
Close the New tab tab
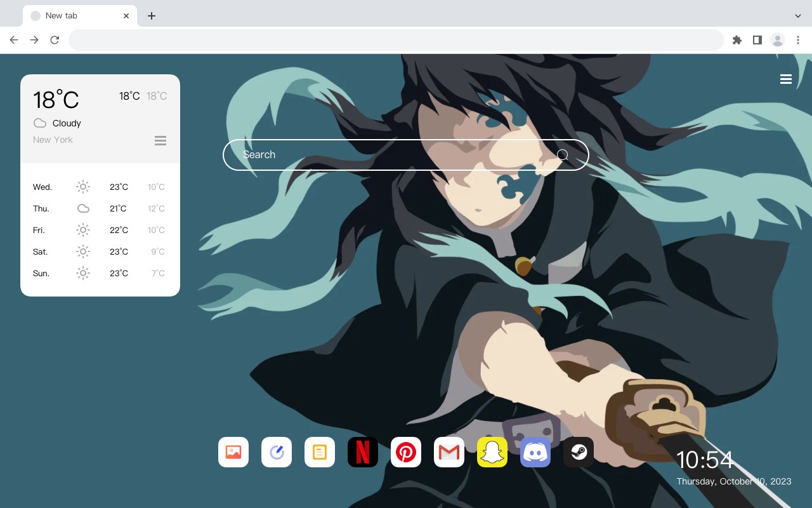pyautogui.click(x=126, y=16)
